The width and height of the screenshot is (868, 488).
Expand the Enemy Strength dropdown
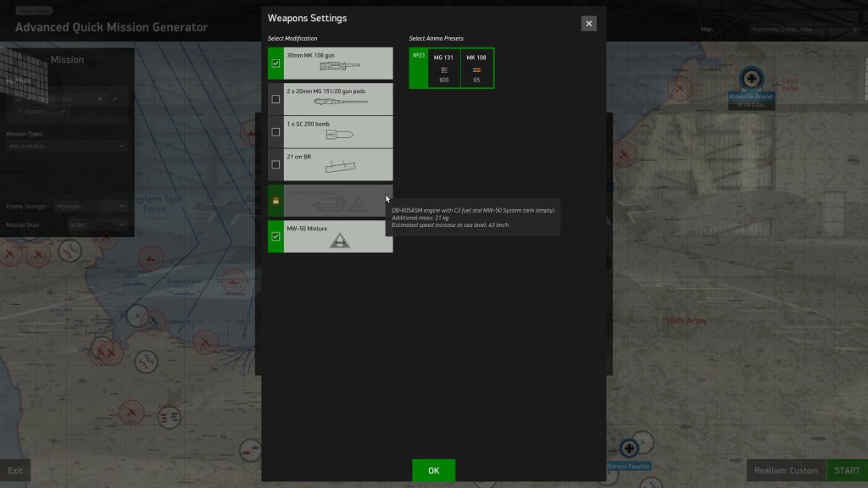click(x=90, y=206)
